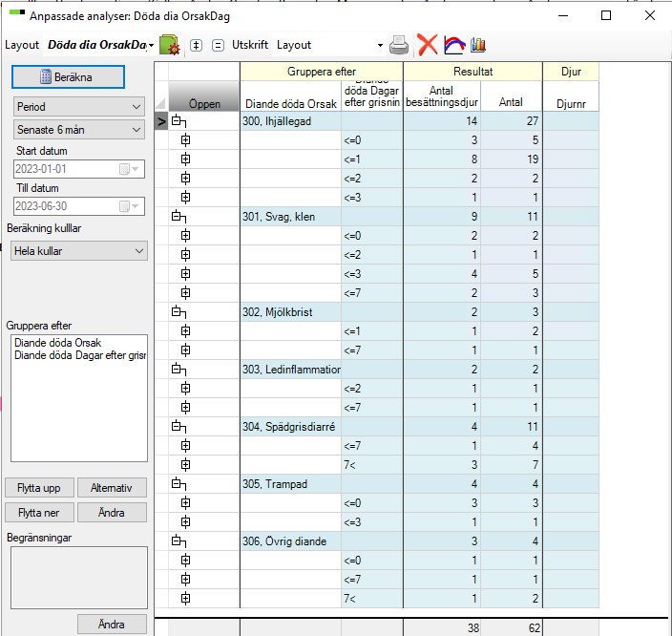Collapse the 305, Trampad group
672x636 pixels.
click(178, 484)
